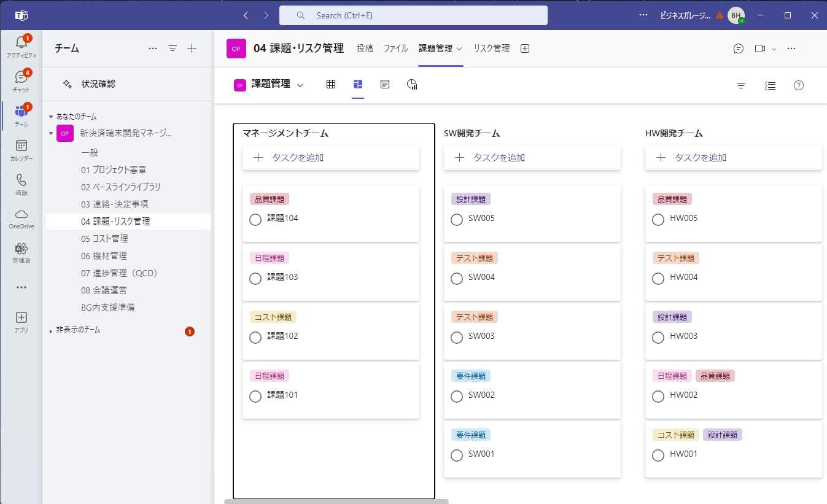Click the plus to join or create team
Viewport: 827px width, 504px height.
point(192,48)
